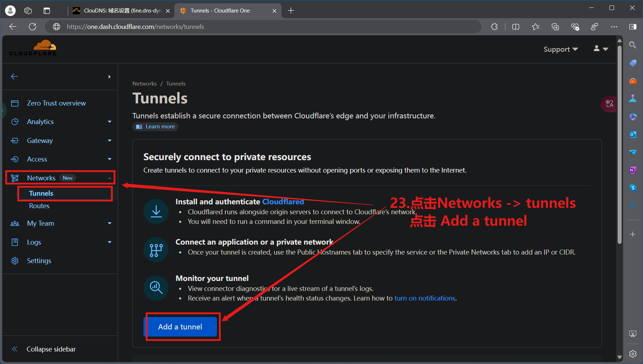Viewport: 643px width, 364px height.
Task: Open browser extensions puzzle icon
Action: point(494,27)
